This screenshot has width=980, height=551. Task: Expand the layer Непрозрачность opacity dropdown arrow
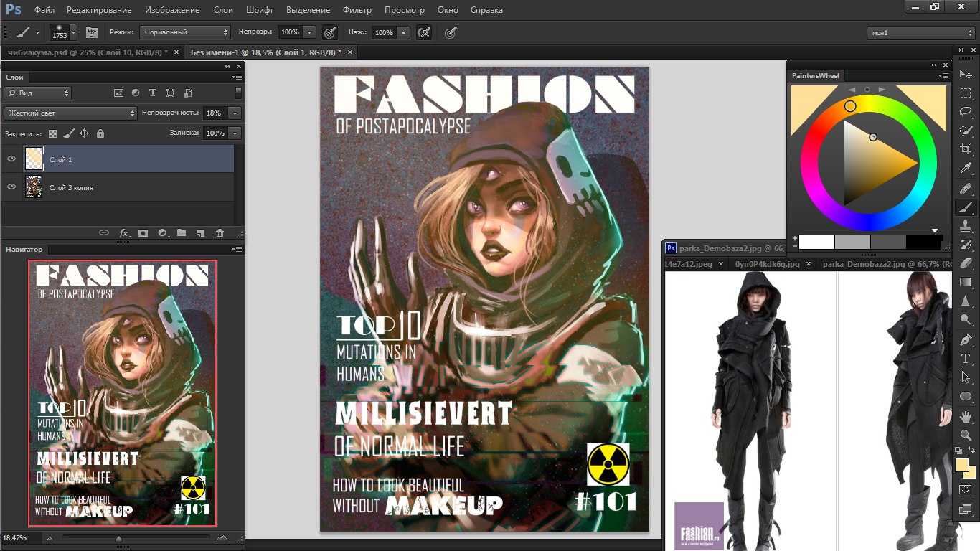(234, 113)
